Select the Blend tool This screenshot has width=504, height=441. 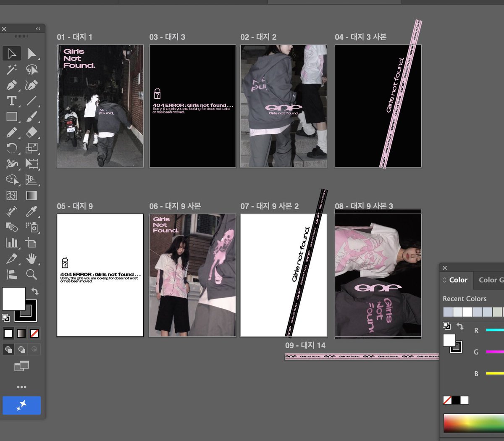click(12, 227)
